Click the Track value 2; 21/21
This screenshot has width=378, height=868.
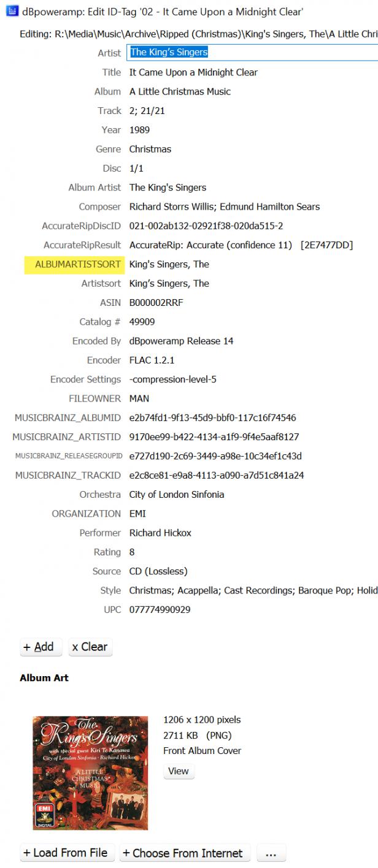147,111
